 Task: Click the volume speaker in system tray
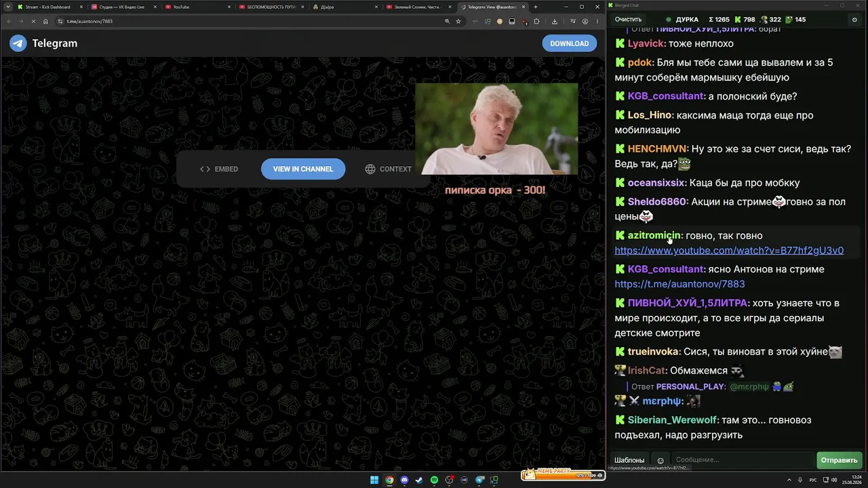click(x=834, y=480)
